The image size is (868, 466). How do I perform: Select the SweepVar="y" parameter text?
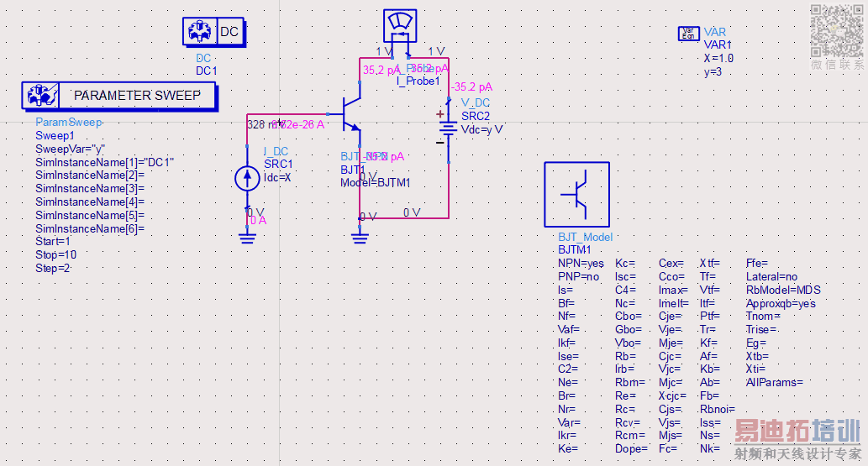click(x=71, y=149)
